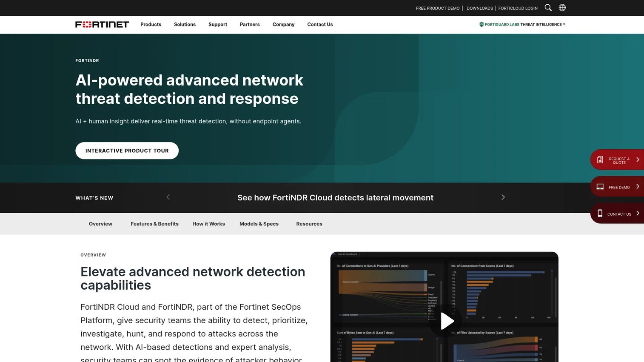Jump to Features & Benefits tab
Screen dimensions: 644x362
pyautogui.click(x=155, y=224)
